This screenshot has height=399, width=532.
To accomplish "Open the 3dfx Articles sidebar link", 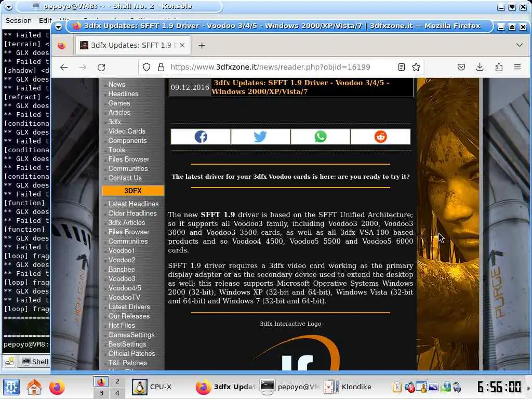I will click(x=127, y=222).
